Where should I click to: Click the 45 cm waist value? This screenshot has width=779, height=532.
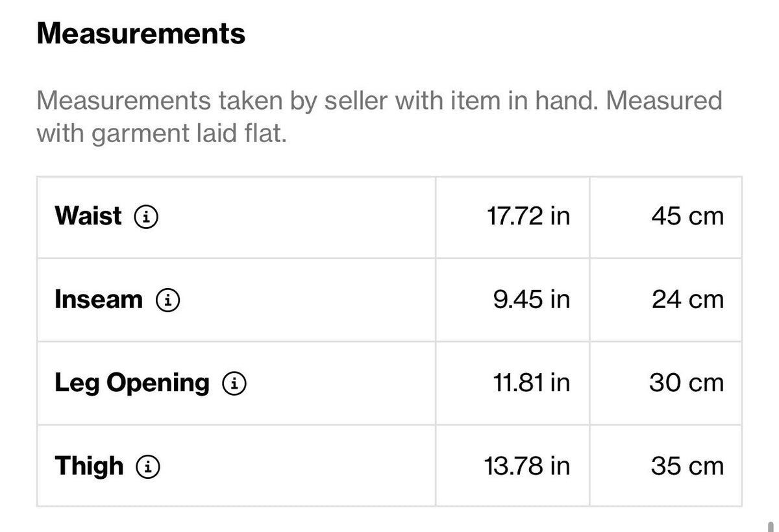(x=687, y=216)
